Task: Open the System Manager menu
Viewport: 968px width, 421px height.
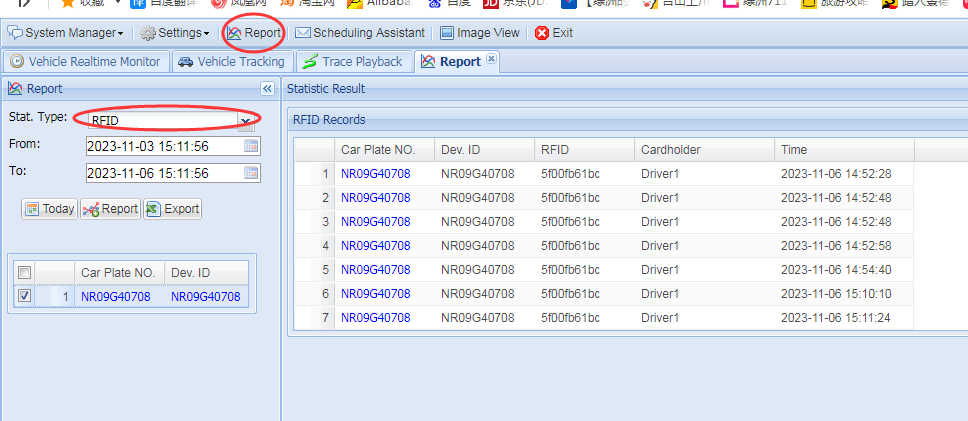Action: (x=66, y=33)
